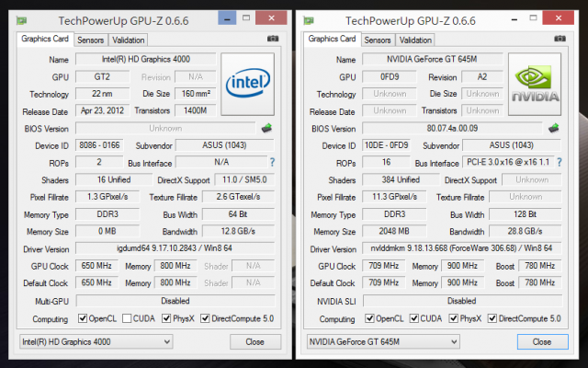Click the camera screenshot icon in the Intel GPU-Z window
The width and height of the screenshot is (588, 368).
pos(273,39)
